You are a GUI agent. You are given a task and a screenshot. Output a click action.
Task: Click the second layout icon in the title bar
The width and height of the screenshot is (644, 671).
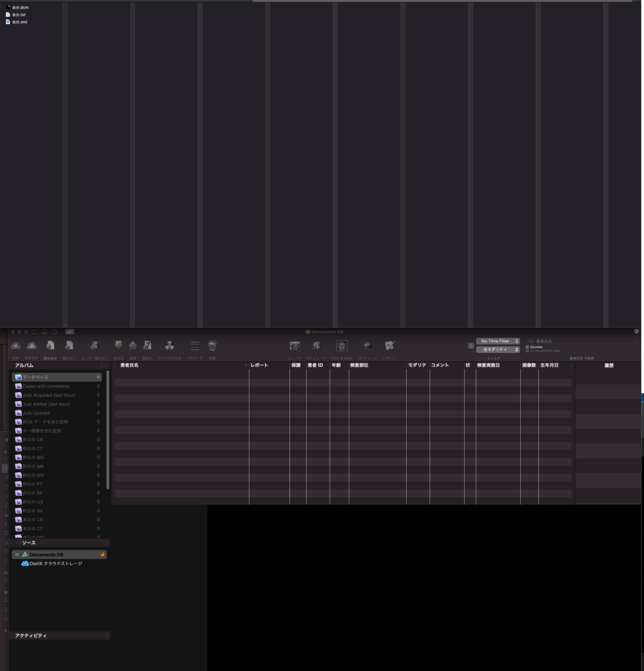click(44, 332)
